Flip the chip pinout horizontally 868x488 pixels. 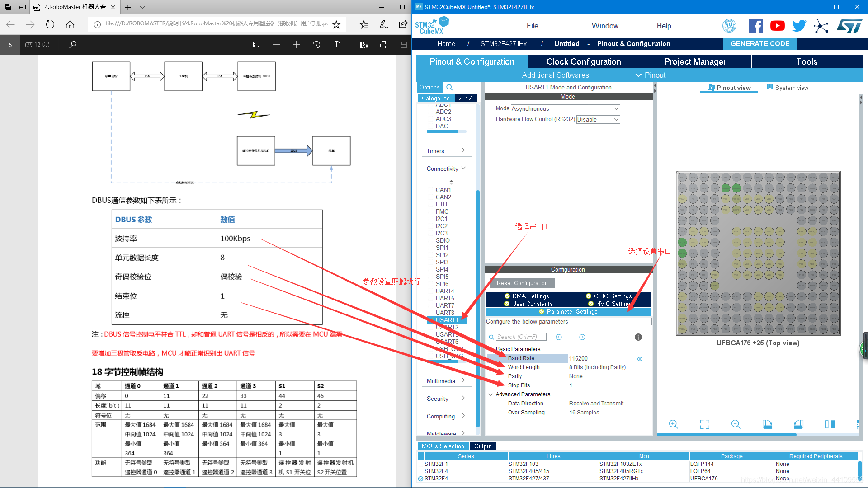tap(830, 424)
